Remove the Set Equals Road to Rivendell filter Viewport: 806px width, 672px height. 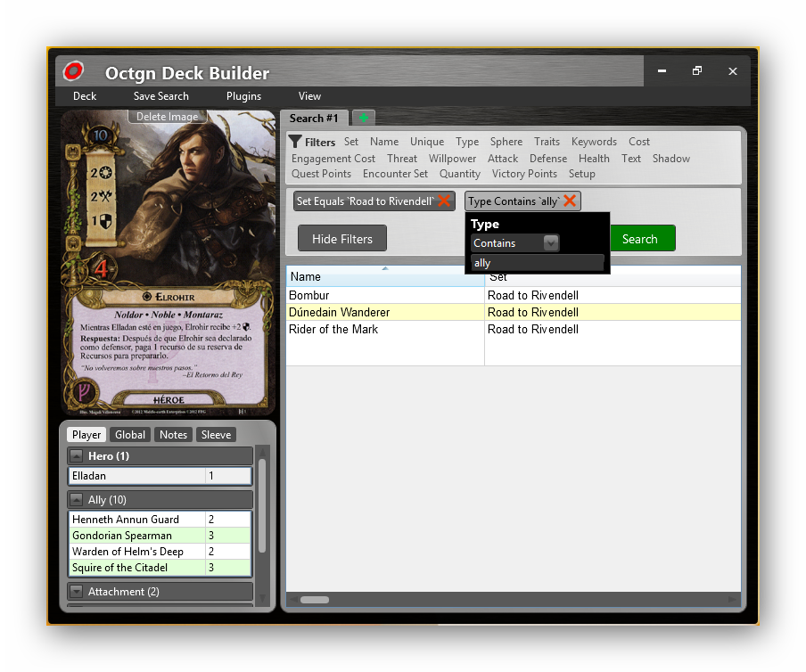pos(444,201)
